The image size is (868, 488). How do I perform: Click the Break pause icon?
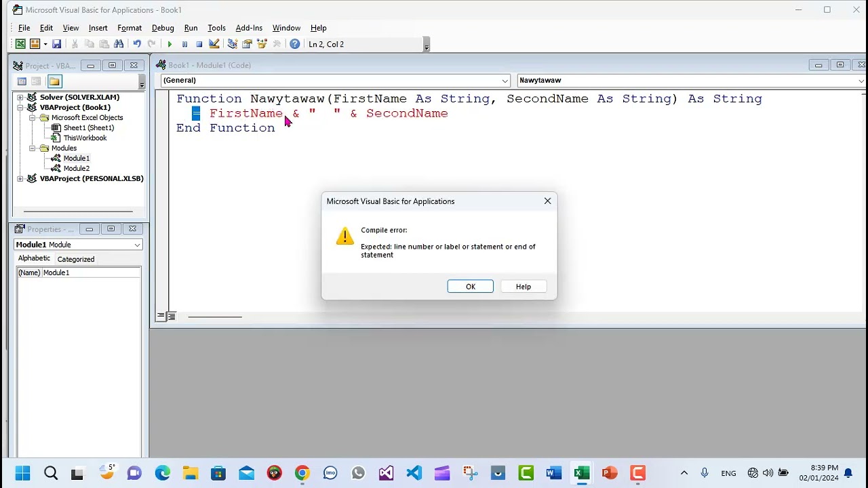(184, 44)
